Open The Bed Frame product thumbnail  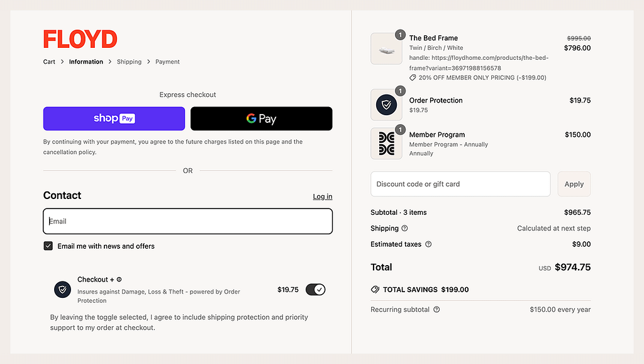click(x=387, y=48)
